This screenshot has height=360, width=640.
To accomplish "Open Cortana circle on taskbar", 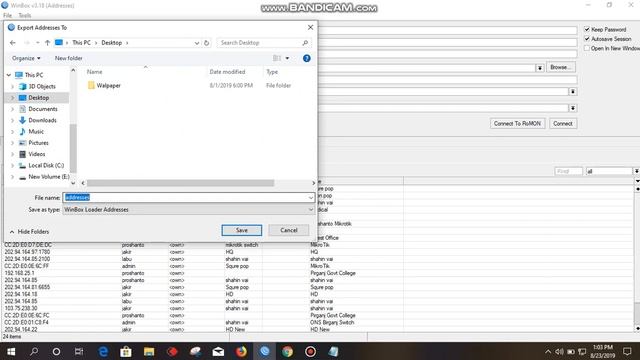I will (x=56, y=351).
